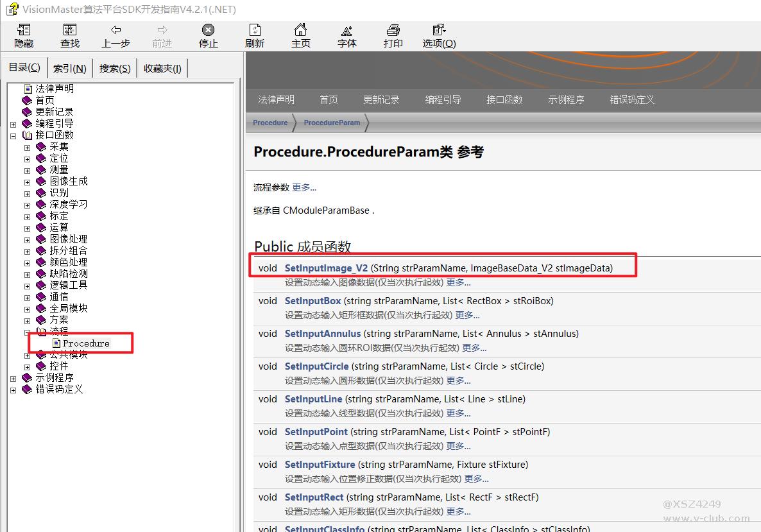761x532 pixels.
Task: Click the book icon beside 错误码定义
Action: tap(27, 390)
